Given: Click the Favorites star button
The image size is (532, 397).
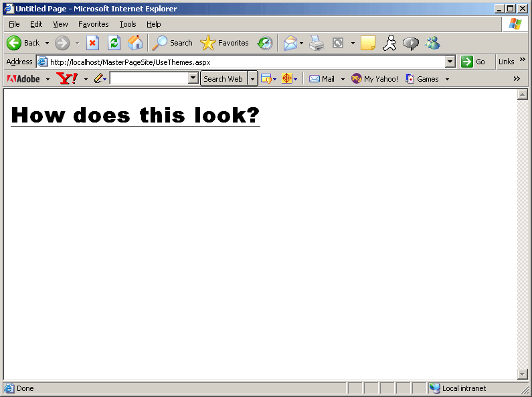Looking at the screenshot, I should 225,43.
